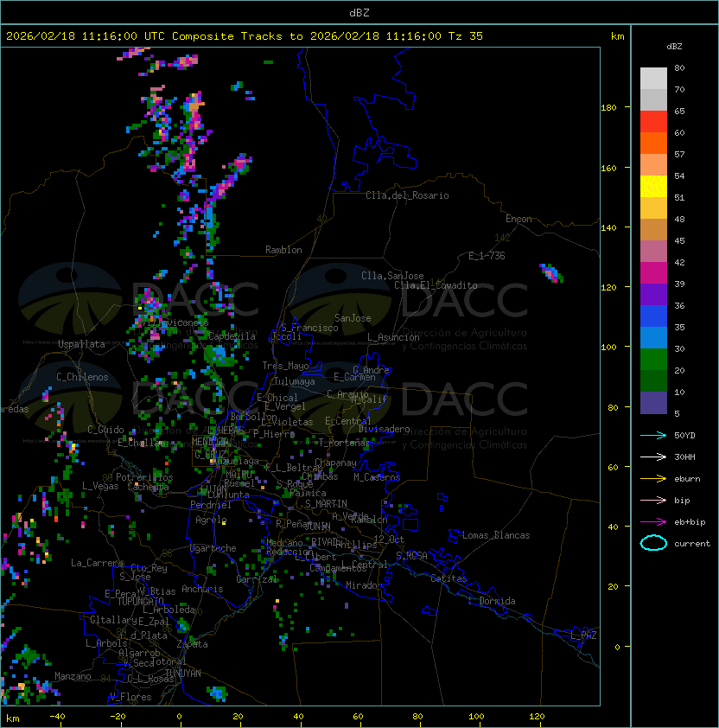Viewport: 719px width, 728px height.
Task: Click the Tres_Mayo label
Action: coord(285,366)
